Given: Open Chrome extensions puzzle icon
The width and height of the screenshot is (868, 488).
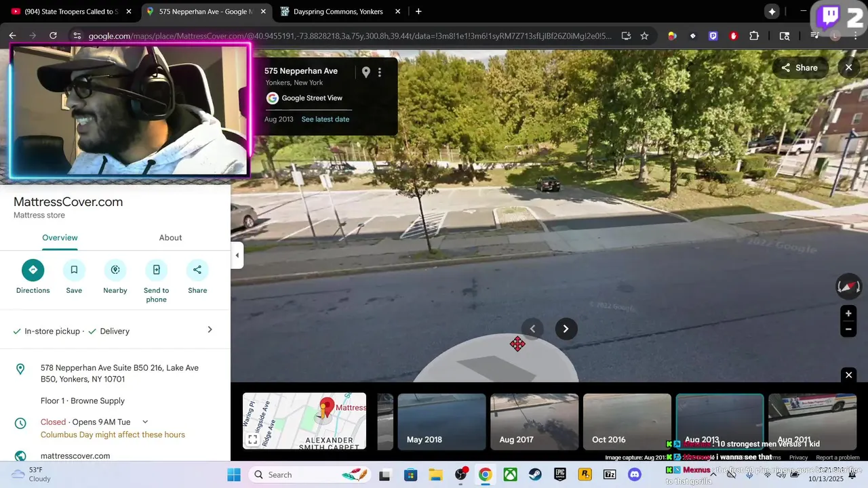Looking at the screenshot, I should [x=754, y=36].
